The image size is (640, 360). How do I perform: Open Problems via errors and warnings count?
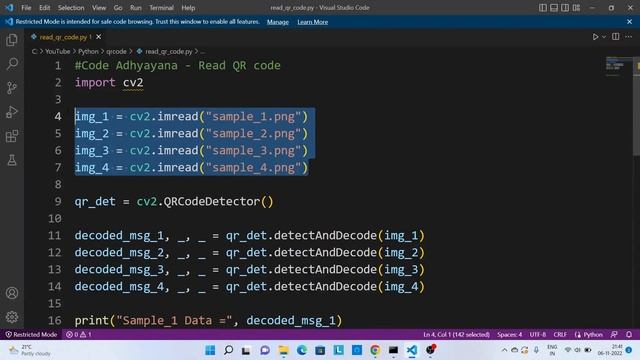[78, 335]
